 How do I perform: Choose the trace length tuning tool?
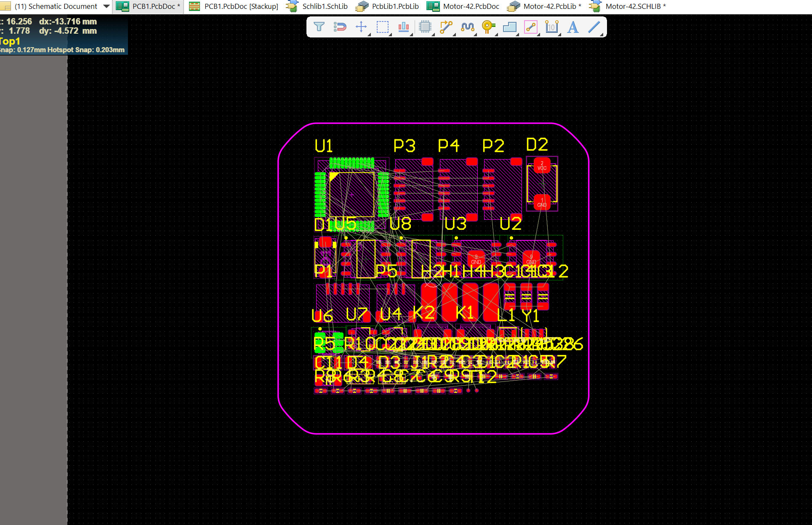point(467,27)
